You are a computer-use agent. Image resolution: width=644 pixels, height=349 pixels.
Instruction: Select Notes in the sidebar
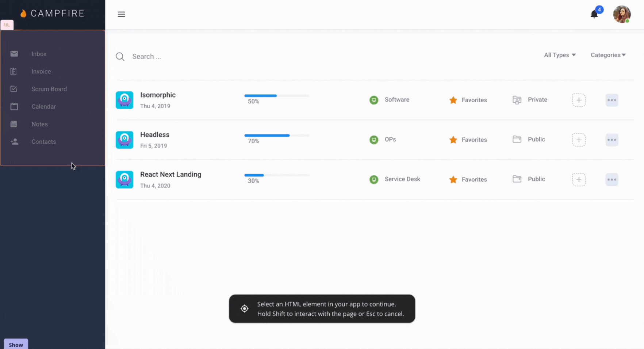pos(39,124)
